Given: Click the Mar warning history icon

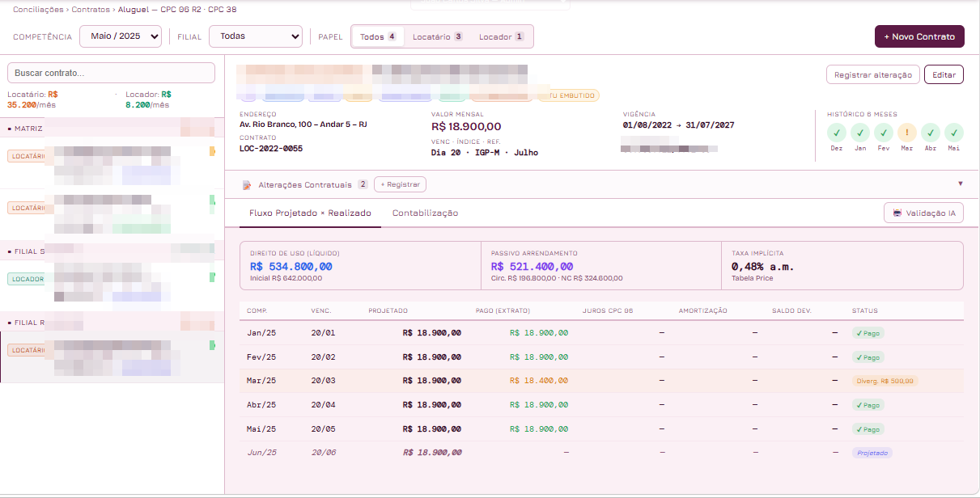Looking at the screenshot, I should coord(907,133).
